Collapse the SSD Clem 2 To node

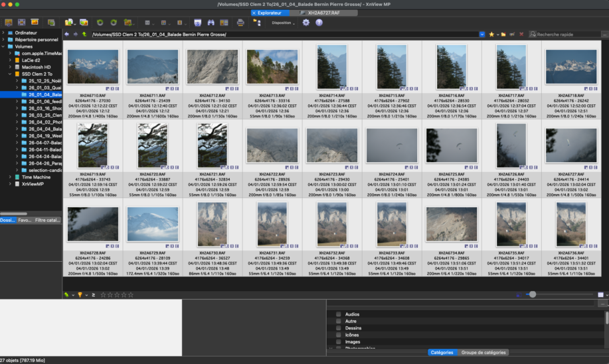[10, 74]
